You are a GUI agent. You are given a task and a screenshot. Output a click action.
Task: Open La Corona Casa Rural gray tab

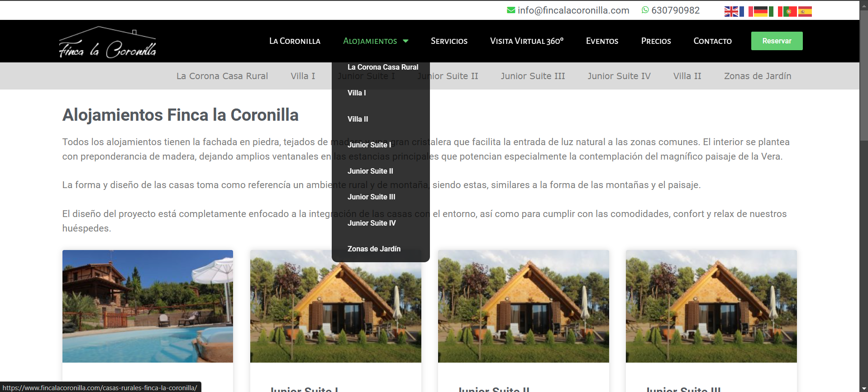(222, 76)
